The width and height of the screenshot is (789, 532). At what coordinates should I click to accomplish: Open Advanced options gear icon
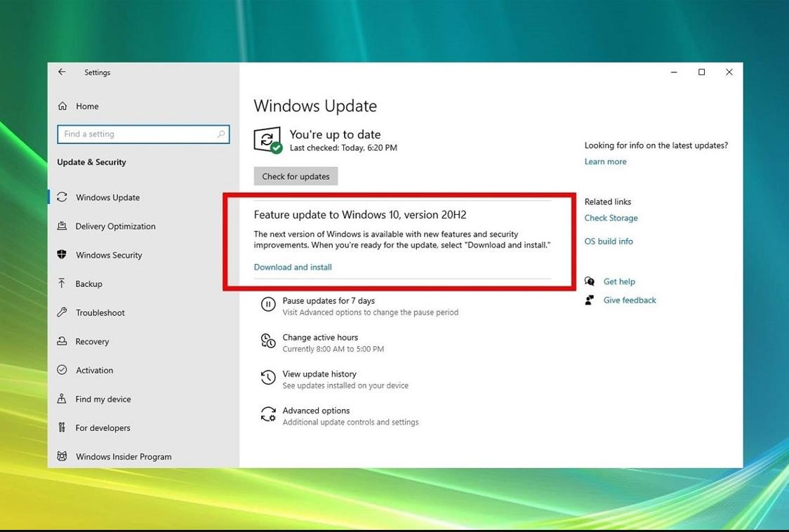coord(267,414)
